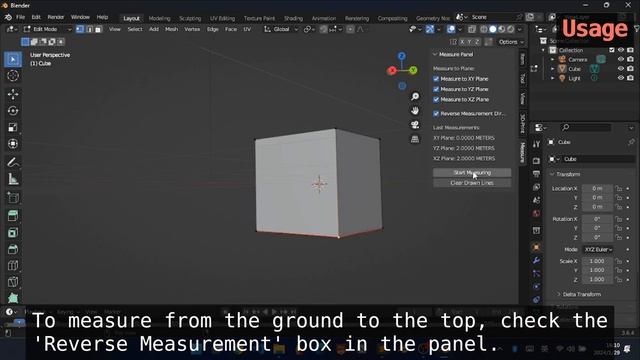The image size is (640, 360).
Task: Switch orthographic perspective grid icon
Action: (x=415, y=139)
